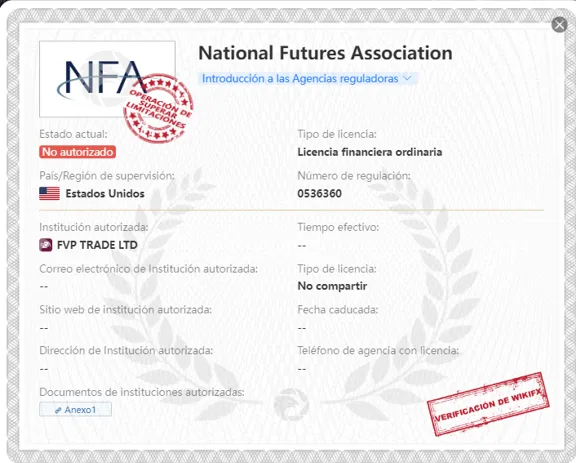576x463 pixels.
Task: Click the WikiFX watermark emblem at bottom
Action: (291, 404)
